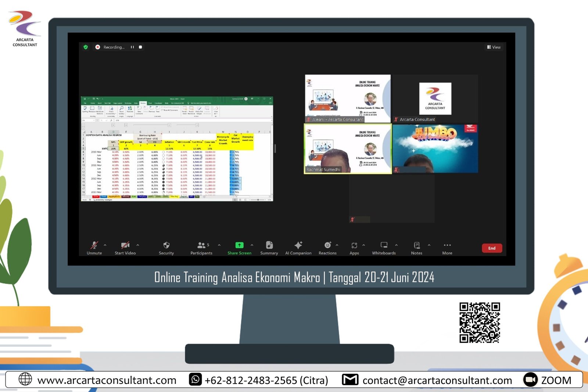Open Whiteboards
This screenshot has width=588, height=392.
[x=384, y=248]
